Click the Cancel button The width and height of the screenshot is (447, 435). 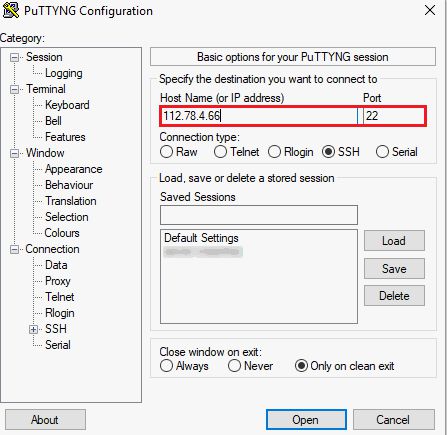click(x=394, y=420)
